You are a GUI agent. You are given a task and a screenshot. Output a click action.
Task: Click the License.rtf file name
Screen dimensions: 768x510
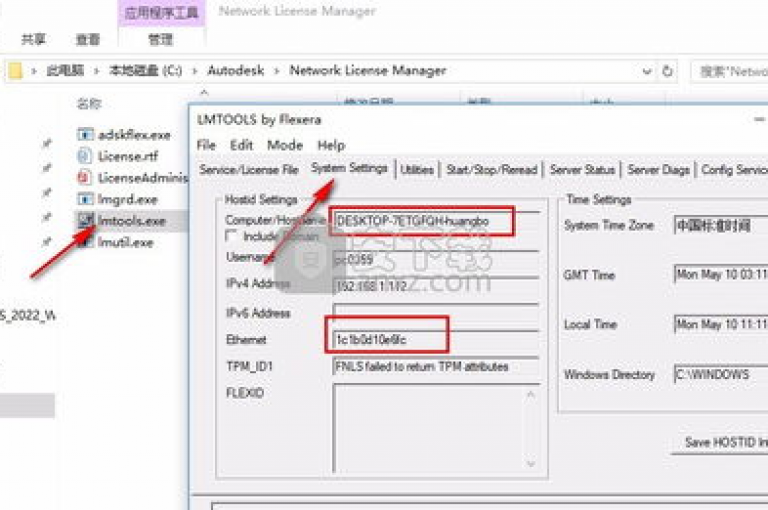click(128, 156)
